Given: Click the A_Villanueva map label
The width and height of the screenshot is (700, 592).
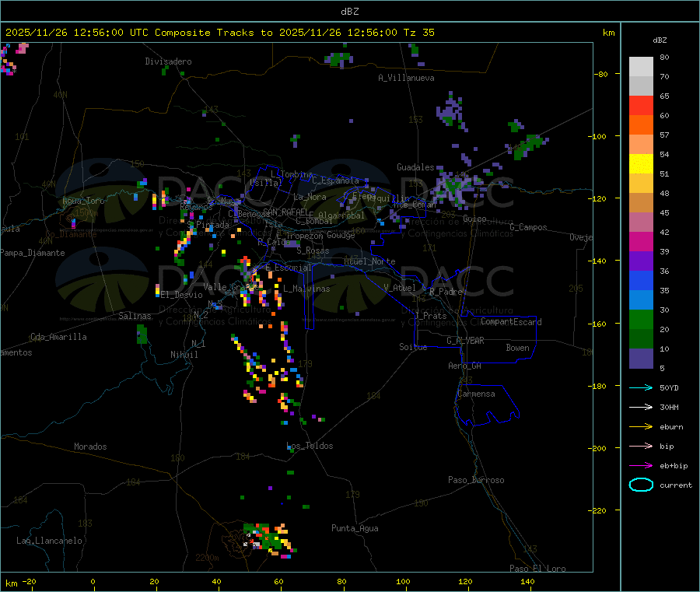Looking at the screenshot, I should (406, 78).
